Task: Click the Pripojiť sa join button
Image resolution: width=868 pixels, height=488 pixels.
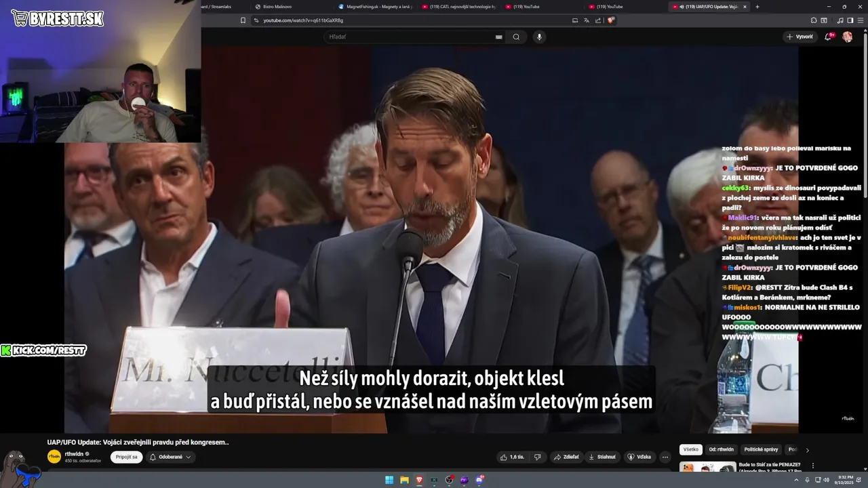Action: 127,457
